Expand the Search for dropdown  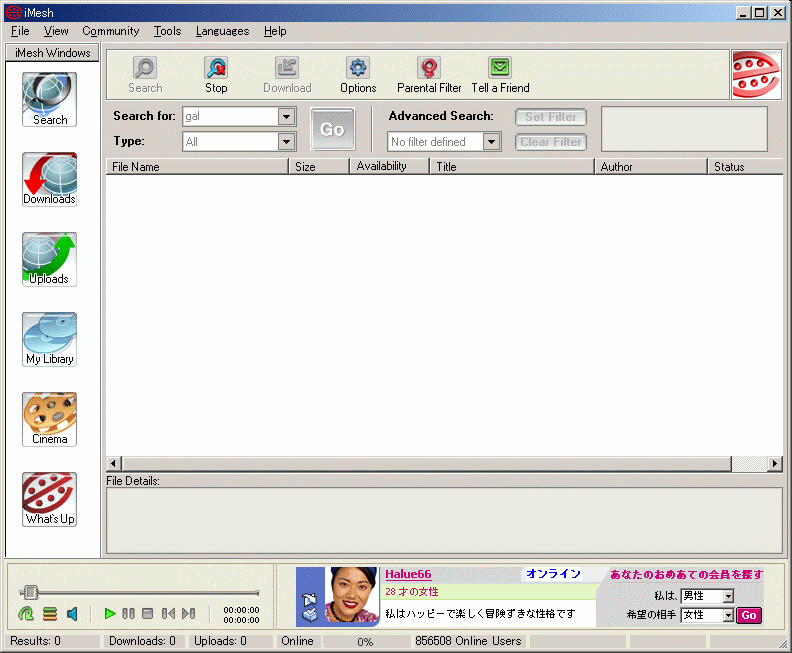pyautogui.click(x=286, y=117)
